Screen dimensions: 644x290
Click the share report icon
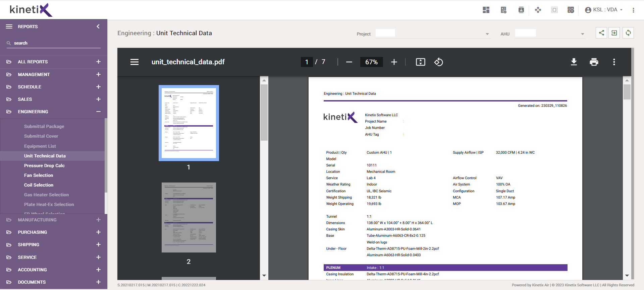click(x=601, y=33)
